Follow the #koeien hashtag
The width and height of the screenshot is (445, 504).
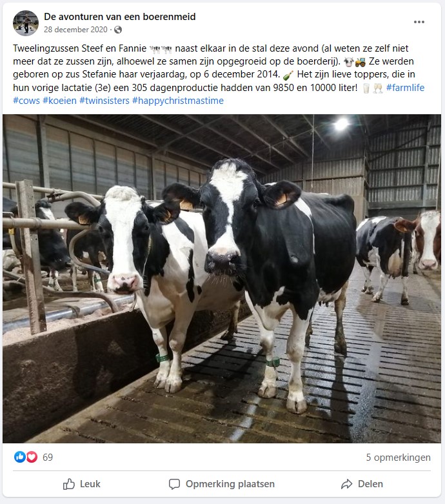coord(60,101)
